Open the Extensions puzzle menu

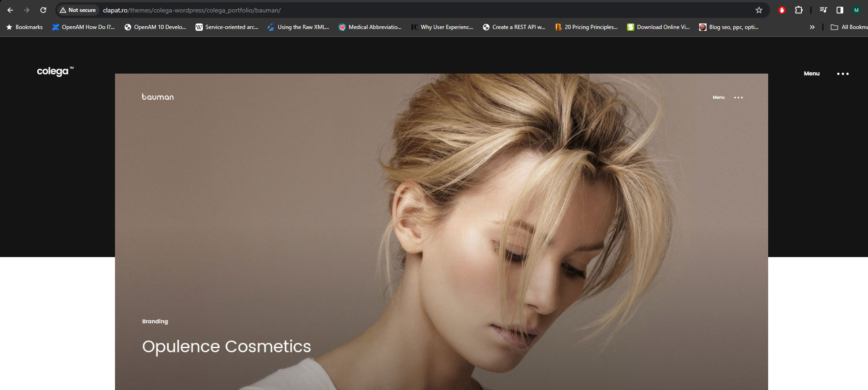pos(799,10)
